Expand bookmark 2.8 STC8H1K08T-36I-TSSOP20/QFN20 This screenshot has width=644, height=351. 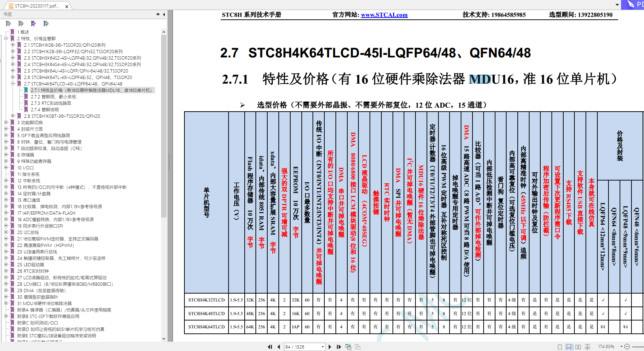tap(13, 116)
